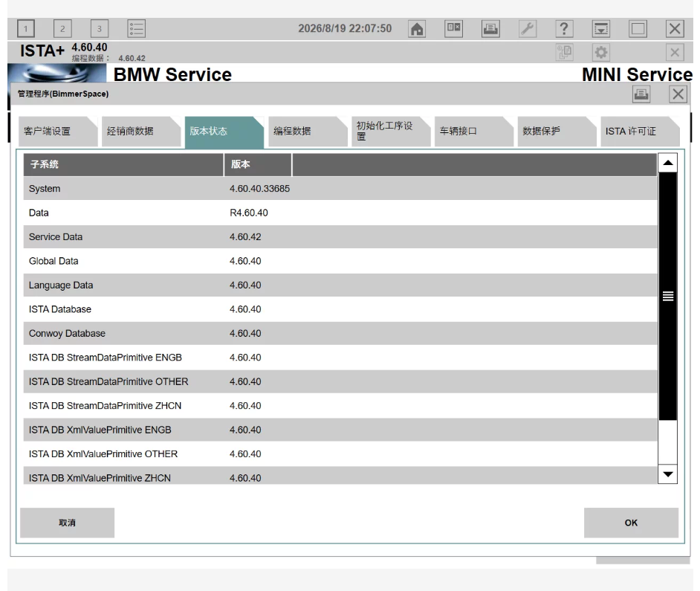This screenshot has width=700, height=591.
Task: Click the 取消 cancel button
Action: tap(67, 523)
